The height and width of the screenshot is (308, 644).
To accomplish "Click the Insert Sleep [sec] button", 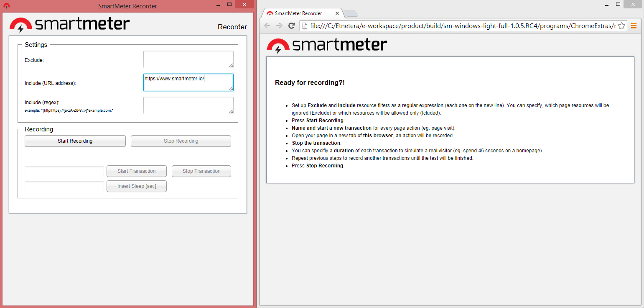I will pyautogui.click(x=137, y=186).
